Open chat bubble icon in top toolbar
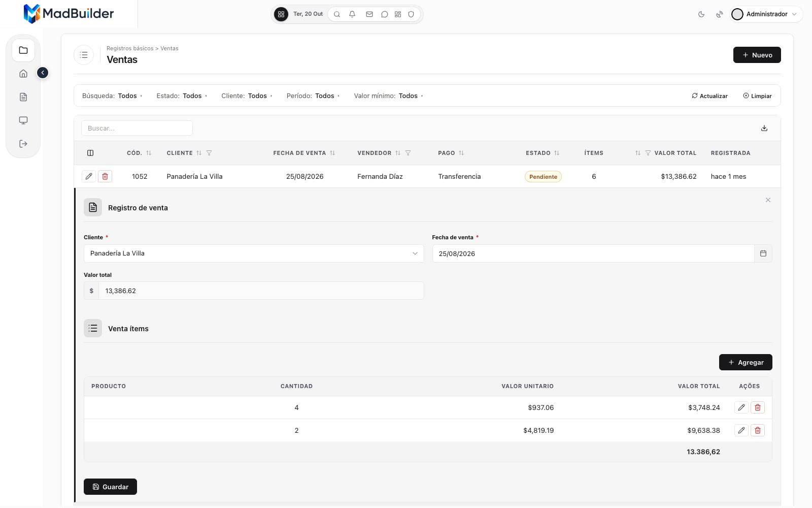This screenshot has height=508, width=812. pyautogui.click(x=385, y=14)
